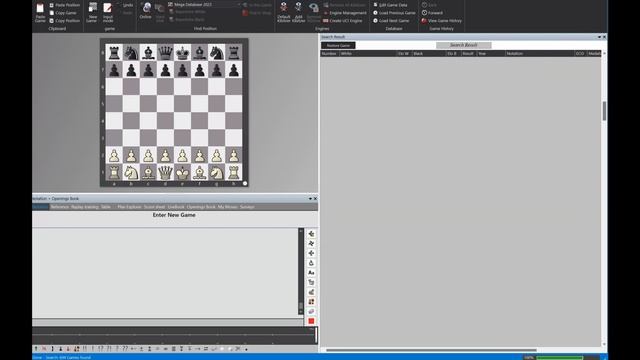This screenshot has width=640, height=360.
Task: Click the white knight on g1
Action: (x=216, y=172)
